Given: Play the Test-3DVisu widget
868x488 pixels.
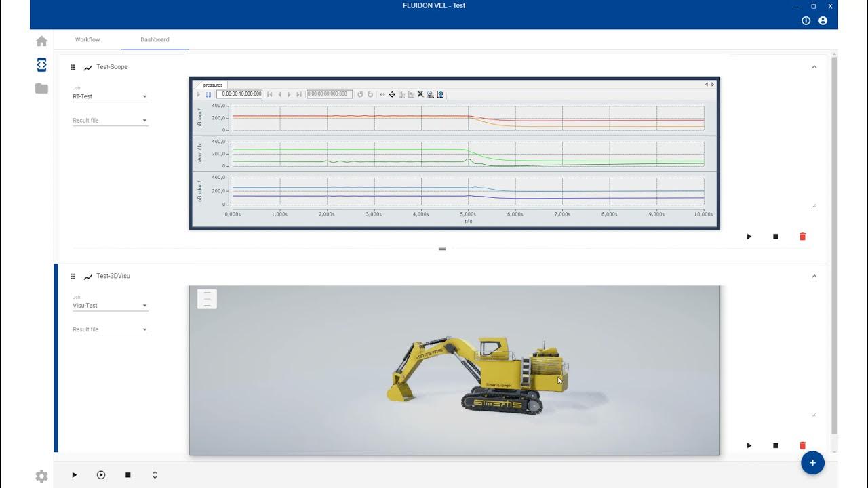Looking at the screenshot, I should (749, 445).
